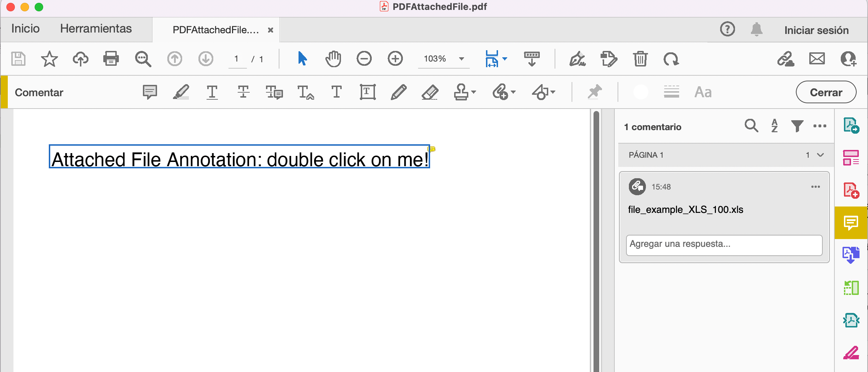Upload file to cloud icon
The image size is (868, 372).
pyautogui.click(x=80, y=59)
